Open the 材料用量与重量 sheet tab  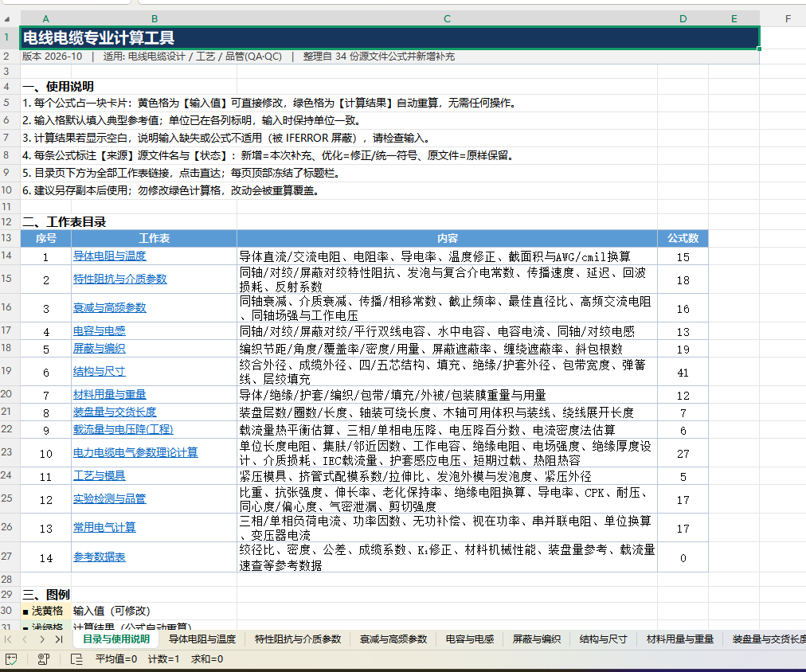(x=680, y=639)
